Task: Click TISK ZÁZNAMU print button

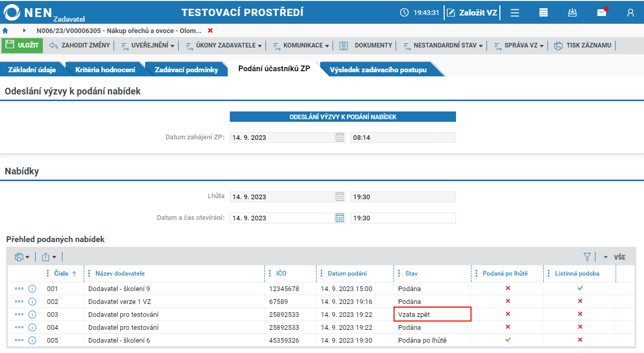Action: pyautogui.click(x=583, y=45)
